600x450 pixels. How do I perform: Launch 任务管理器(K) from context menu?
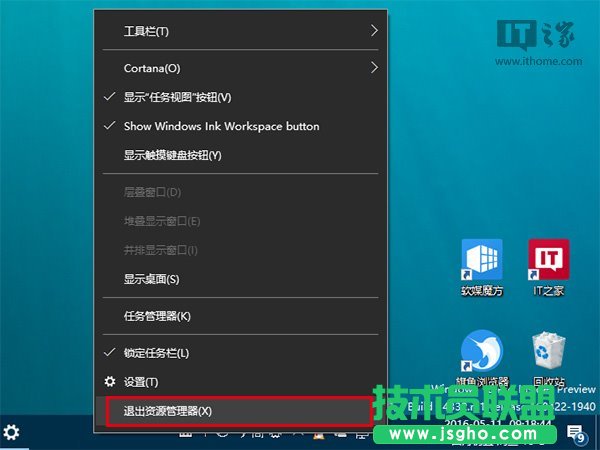157,316
